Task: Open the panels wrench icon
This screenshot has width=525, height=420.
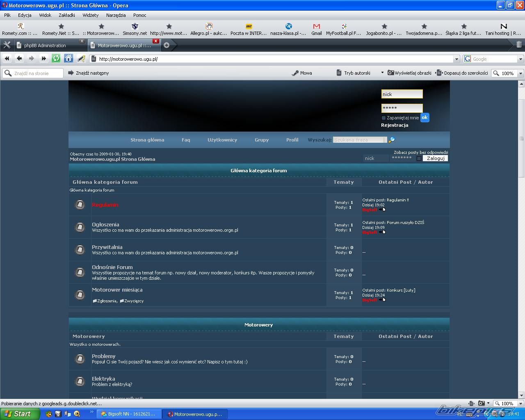Action: (7, 45)
